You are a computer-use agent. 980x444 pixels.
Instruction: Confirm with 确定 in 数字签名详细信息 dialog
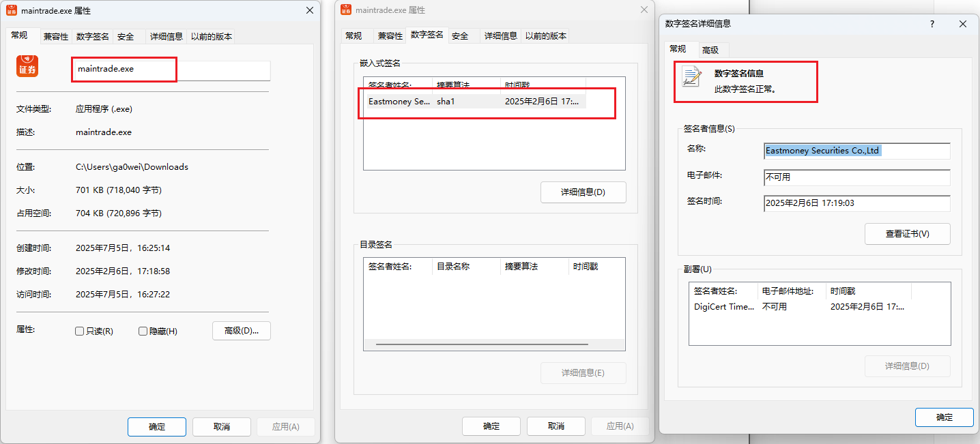click(945, 417)
